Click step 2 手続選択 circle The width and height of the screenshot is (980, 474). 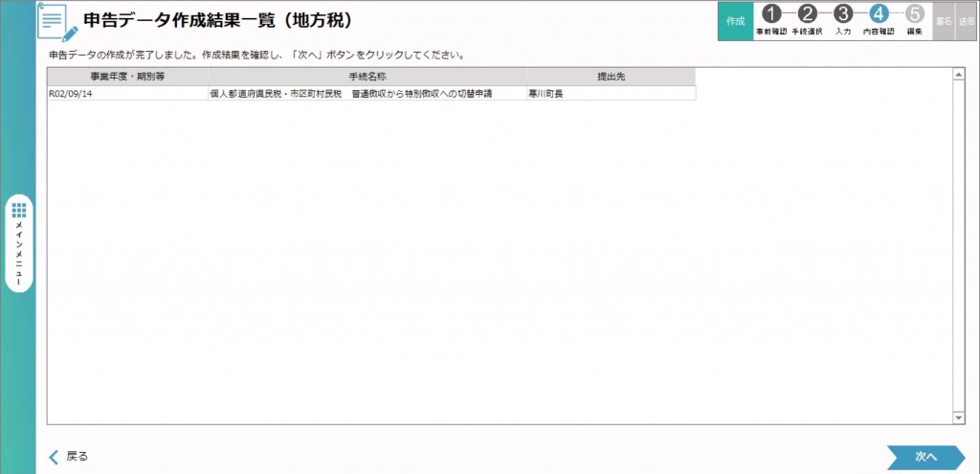(807, 14)
